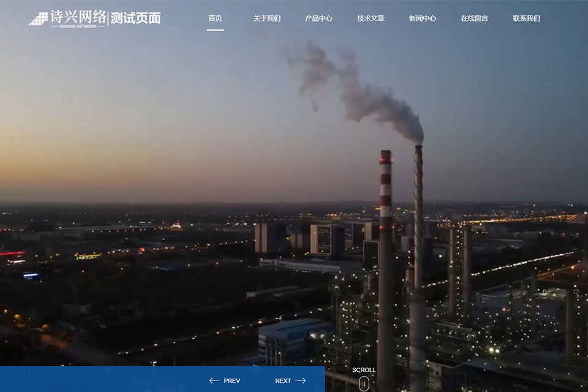588x392 pixels.
Task: Click the 测试页面 title text
Action: [136, 18]
